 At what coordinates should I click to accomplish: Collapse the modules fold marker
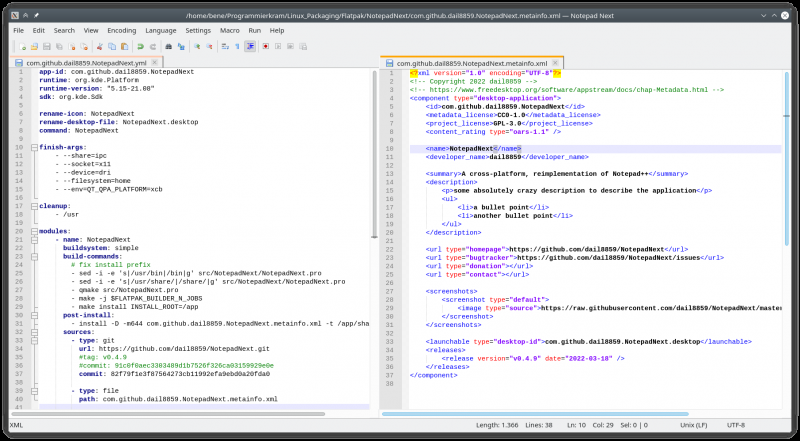[x=34, y=231]
